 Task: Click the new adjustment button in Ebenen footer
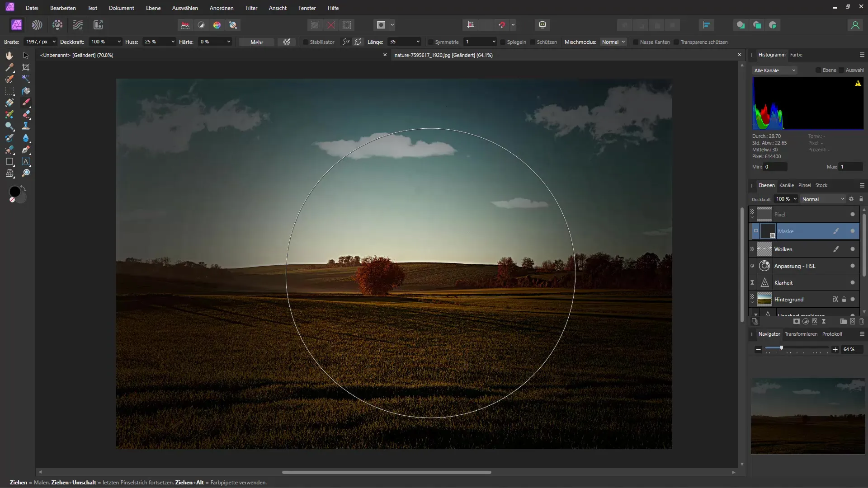tap(806, 321)
